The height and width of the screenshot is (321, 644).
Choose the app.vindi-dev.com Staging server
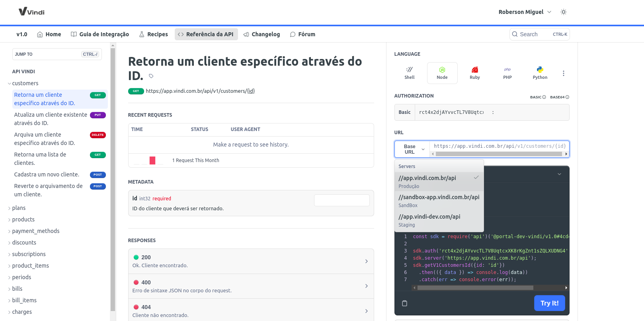coord(439,220)
